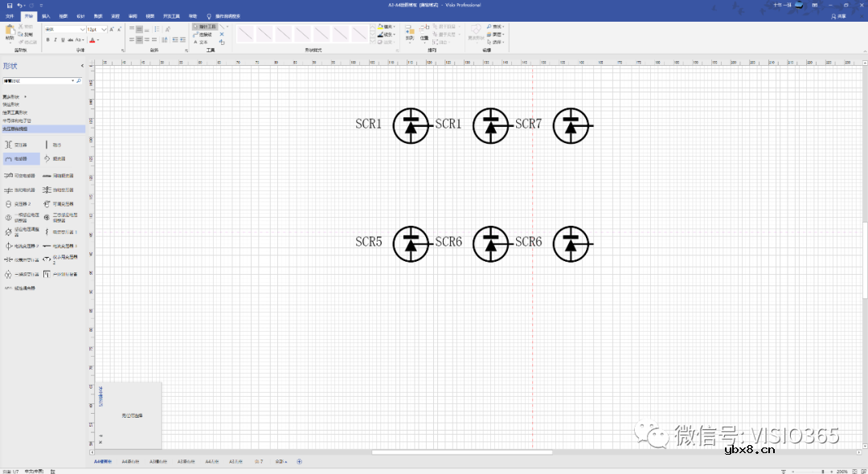Open the font name dropdown
This screenshot has height=474, width=868.
tap(83, 29)
